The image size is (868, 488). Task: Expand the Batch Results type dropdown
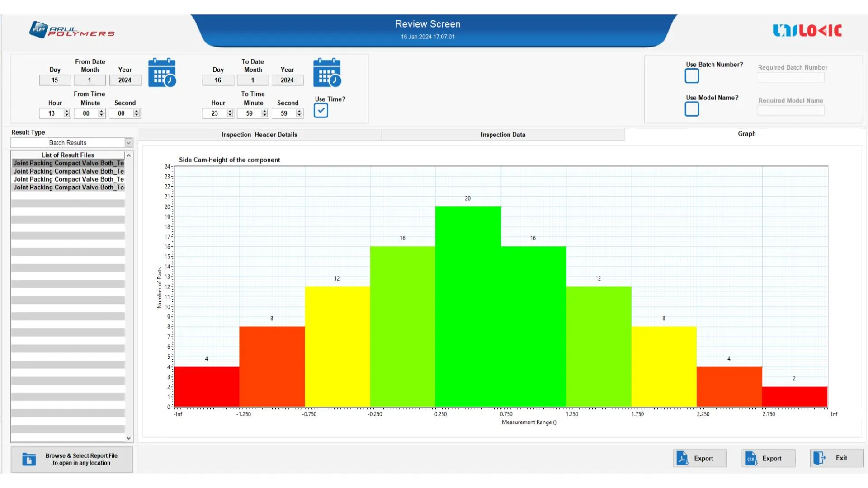coord(128,143)
